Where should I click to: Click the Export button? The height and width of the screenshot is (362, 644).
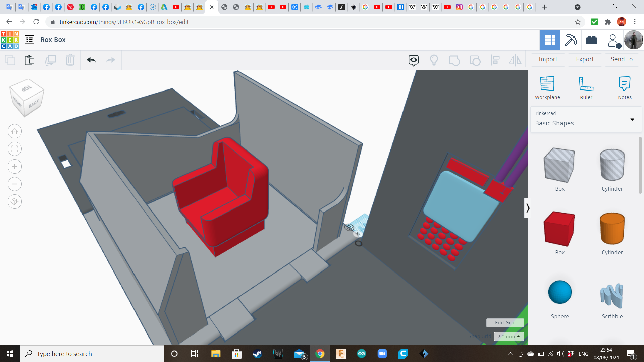585,59
